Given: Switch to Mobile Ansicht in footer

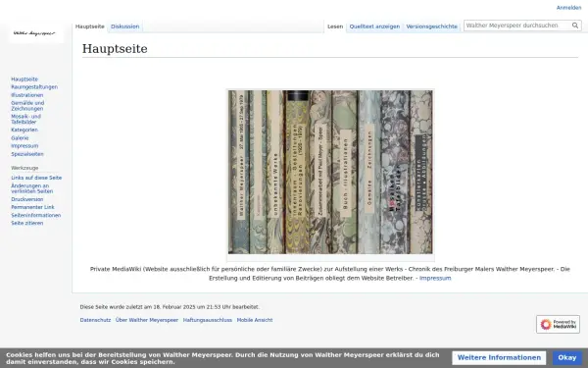Looking at the screenshot, I should 255,320.
